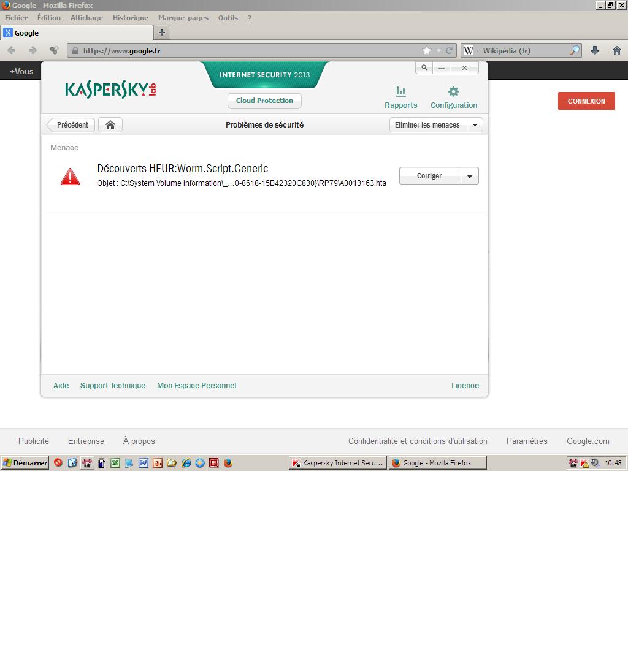Click the red threat warning triangle

(x=70, y=177)
